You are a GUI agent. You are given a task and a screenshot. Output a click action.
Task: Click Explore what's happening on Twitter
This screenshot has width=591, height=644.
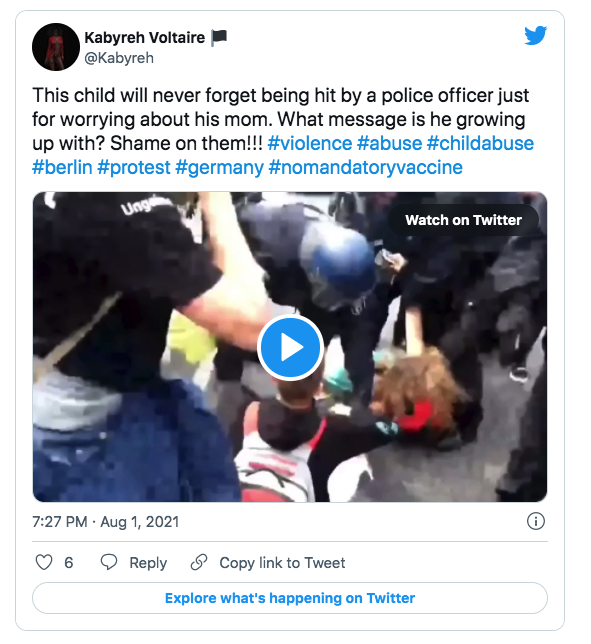(290, 598)
